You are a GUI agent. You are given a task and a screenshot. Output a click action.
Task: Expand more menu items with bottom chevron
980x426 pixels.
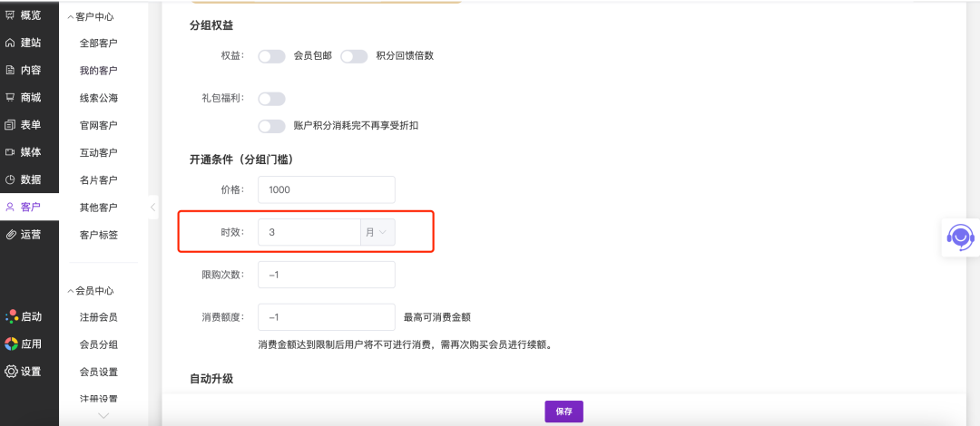tap(103, 415)
